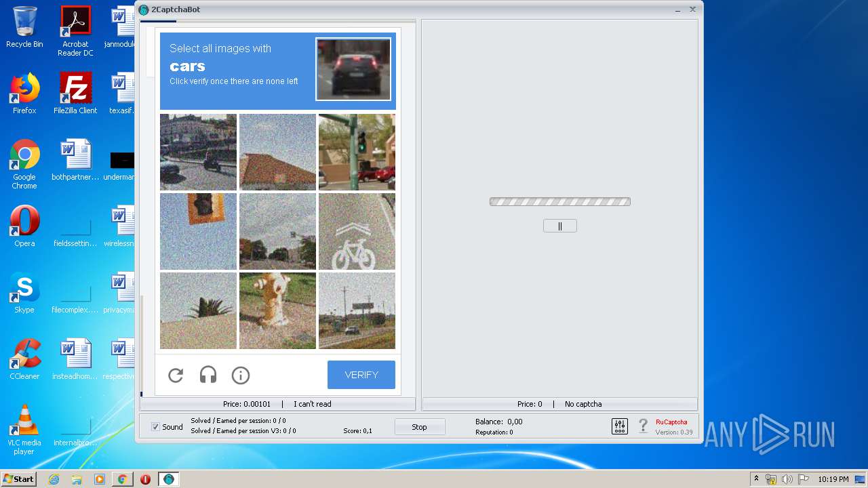Open VLC media player desktop icon
The height and width of the screenshot is (488, 868).
click(24, 430)
